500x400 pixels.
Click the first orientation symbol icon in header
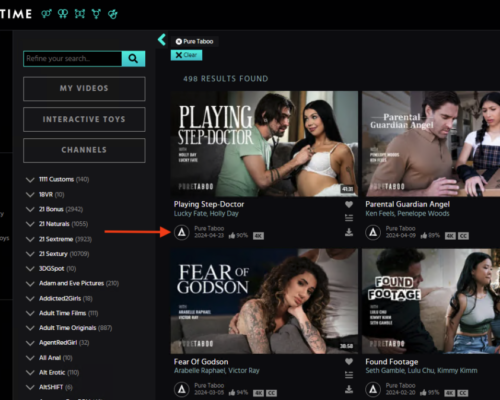(46, 14)
